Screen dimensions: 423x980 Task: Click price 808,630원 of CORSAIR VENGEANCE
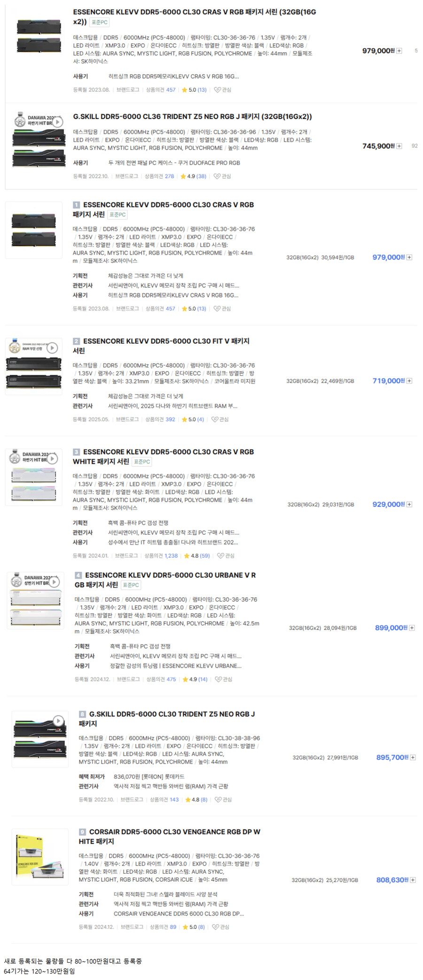tap(392, 880)
